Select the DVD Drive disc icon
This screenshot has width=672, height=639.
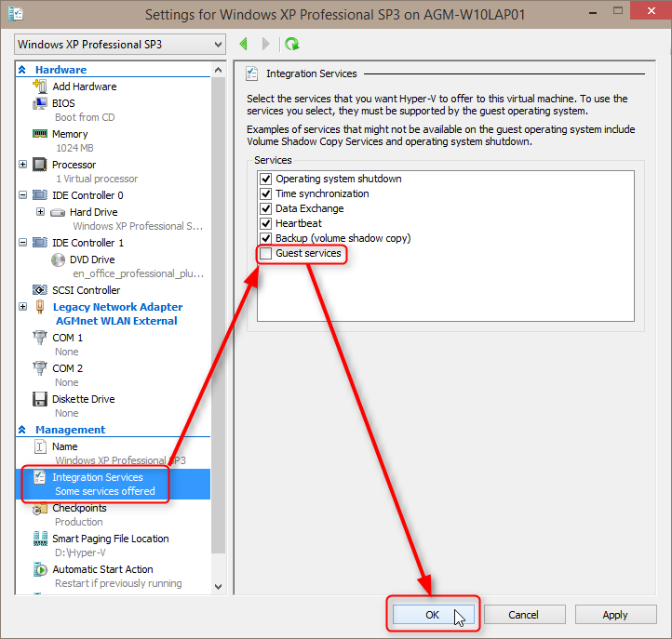click(58, 260)
